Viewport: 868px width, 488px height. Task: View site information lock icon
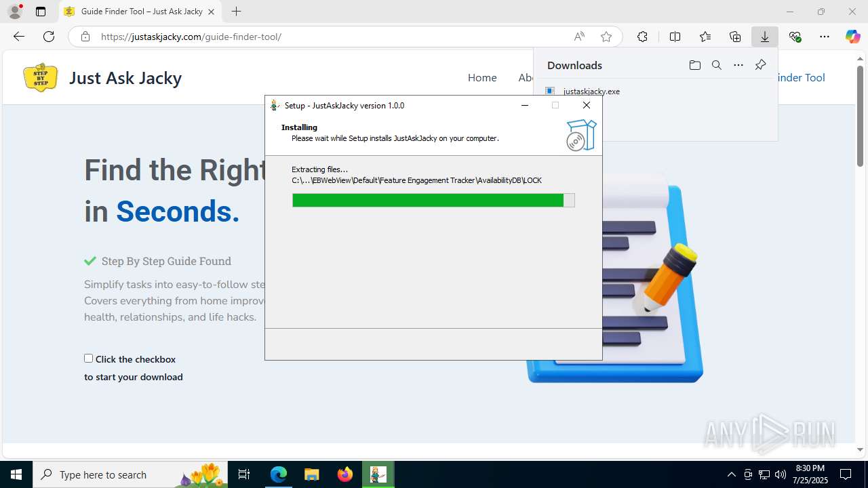coord(85,37)
